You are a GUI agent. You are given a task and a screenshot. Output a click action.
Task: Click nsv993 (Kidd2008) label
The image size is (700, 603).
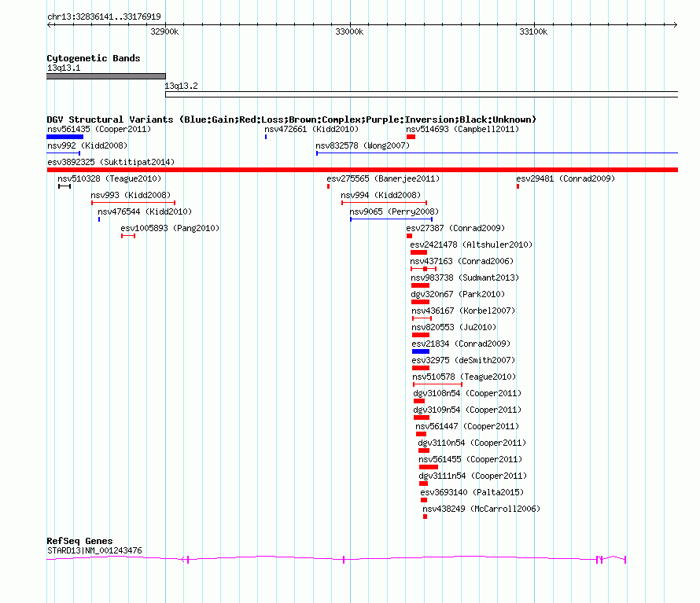click(x=131, y=195)
